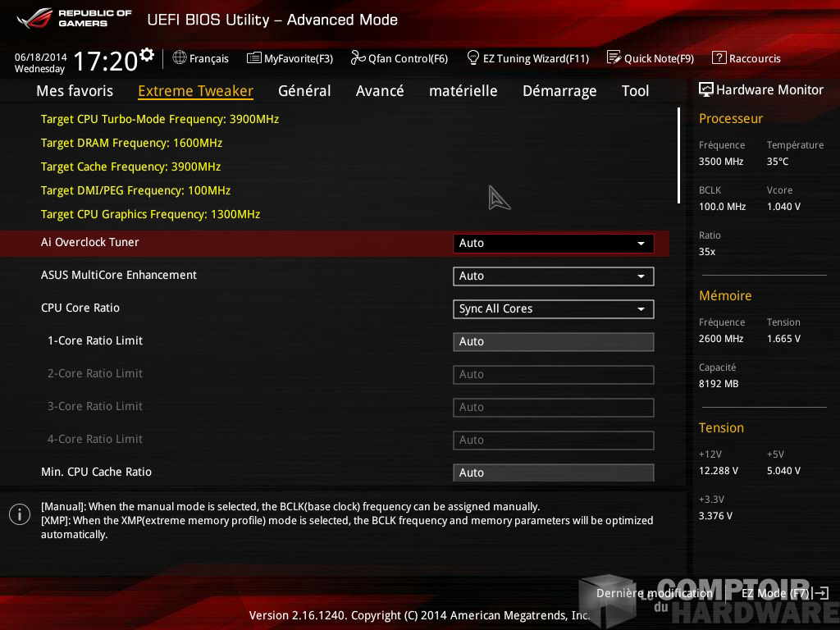Open MyFavorite(F3)

tap(290, 58)
